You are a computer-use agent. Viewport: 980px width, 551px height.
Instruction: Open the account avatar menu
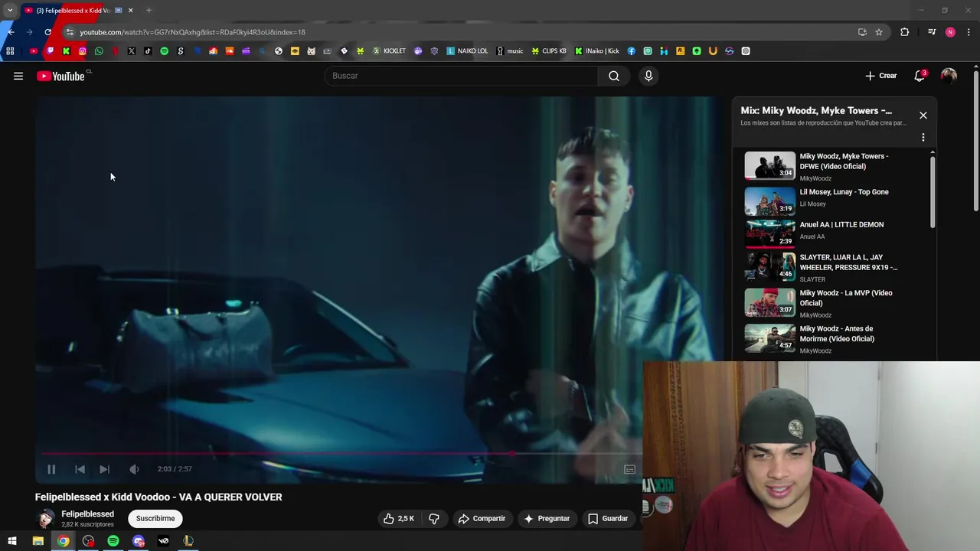click(949, 76)
